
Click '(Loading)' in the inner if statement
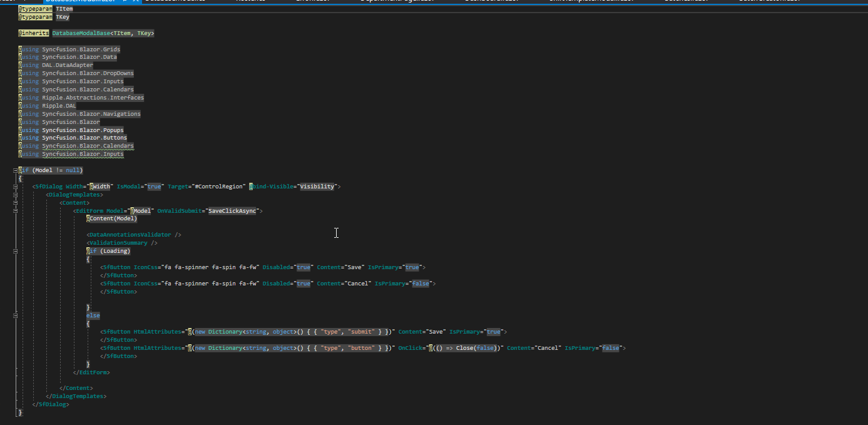click(115, 251)
